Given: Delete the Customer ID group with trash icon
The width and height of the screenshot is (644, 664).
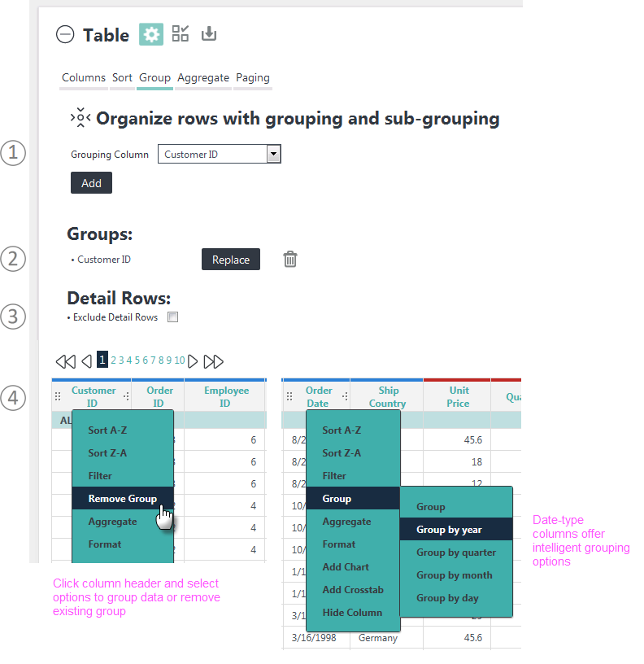Looking at the screenshot, I should click(x=289, y=259).
